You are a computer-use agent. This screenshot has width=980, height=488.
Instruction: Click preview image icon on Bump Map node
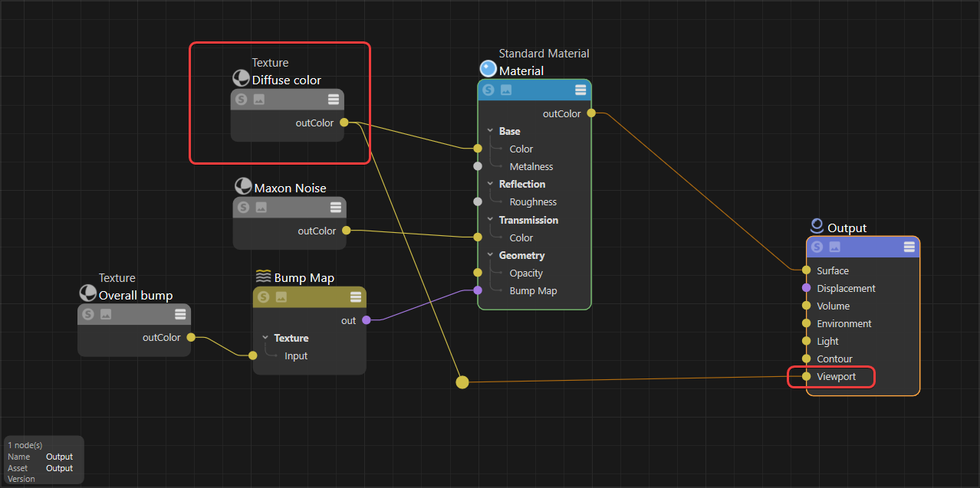point(281,297)
